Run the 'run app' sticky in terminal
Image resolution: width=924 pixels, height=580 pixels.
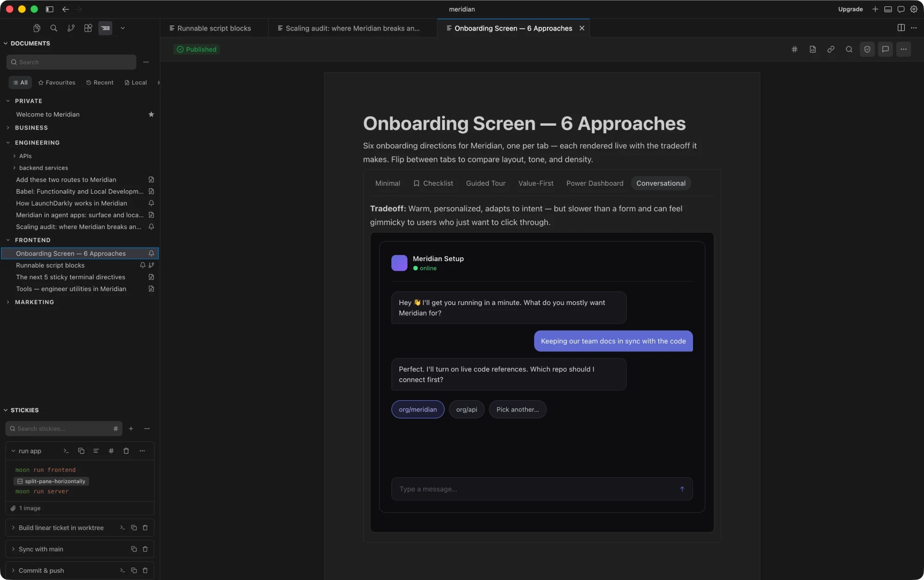coord(66,451)
